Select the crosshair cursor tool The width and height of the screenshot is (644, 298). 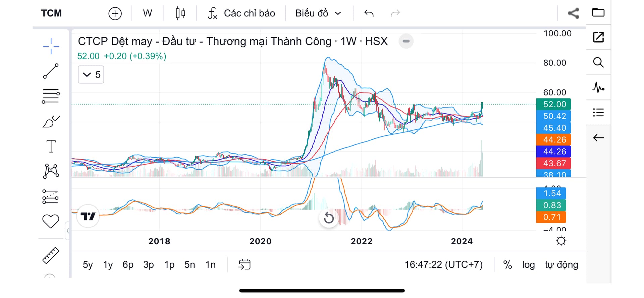coord(51,46)
